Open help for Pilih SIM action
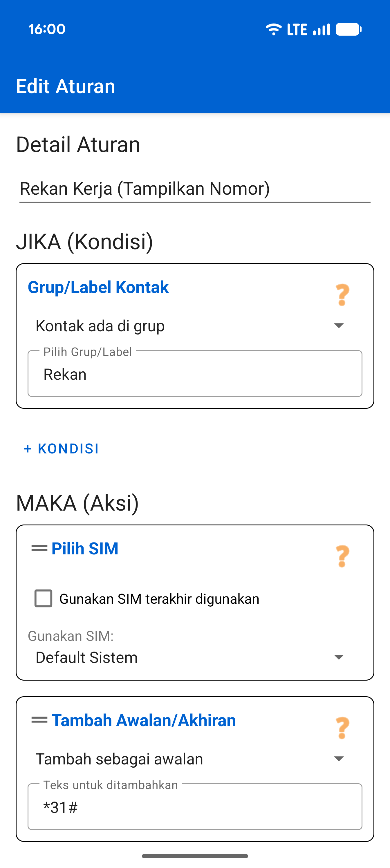Screen dimensions: 390x868 [x=342, y=556]
